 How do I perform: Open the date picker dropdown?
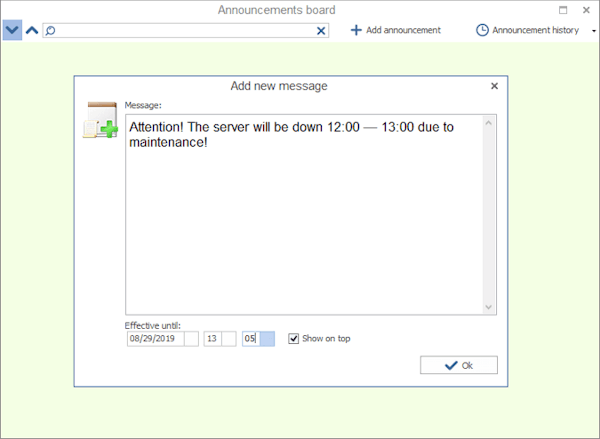tap(191, 339)
